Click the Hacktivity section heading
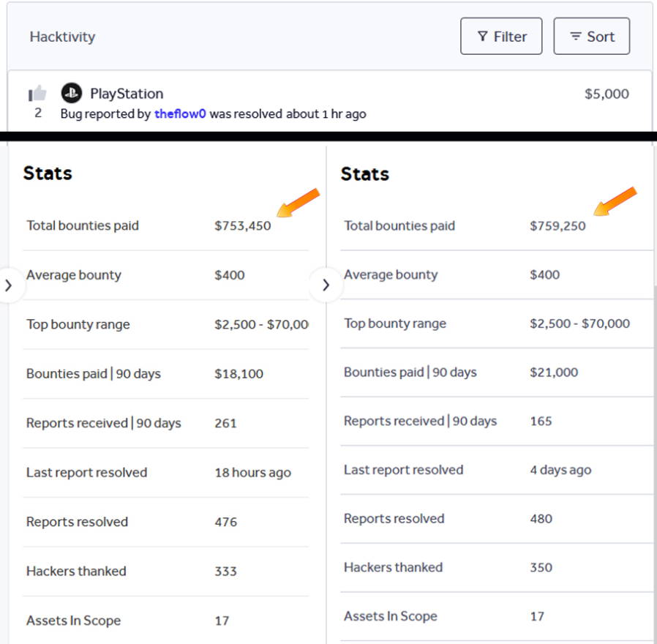The height and width of the screenshot is (644, 657). tap(62, 37)
